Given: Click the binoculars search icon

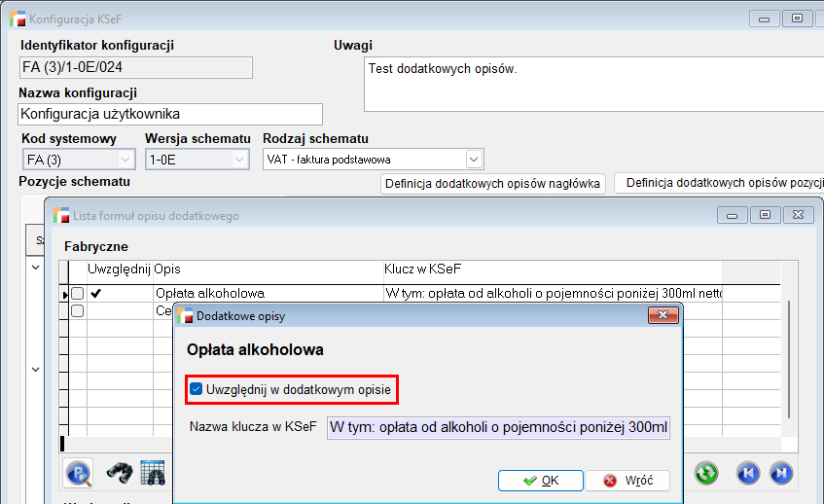Looking at the screenshot, I should (x=119, y=473).
